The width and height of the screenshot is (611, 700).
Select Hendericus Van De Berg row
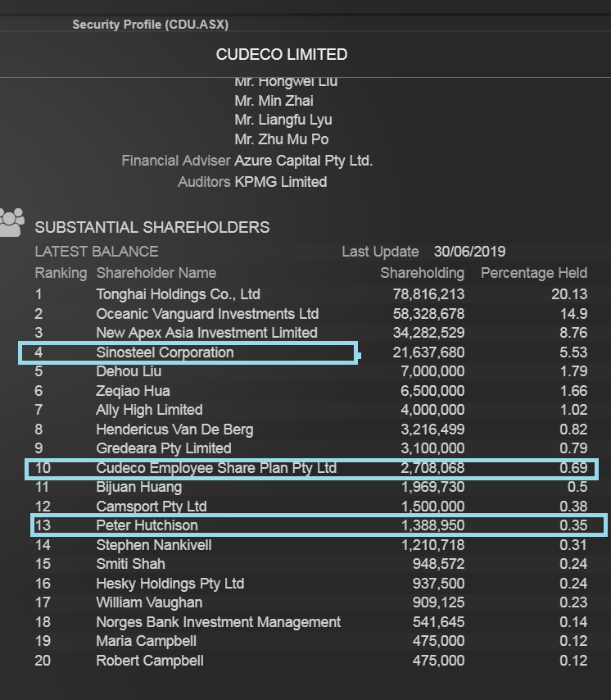point(311,430)
